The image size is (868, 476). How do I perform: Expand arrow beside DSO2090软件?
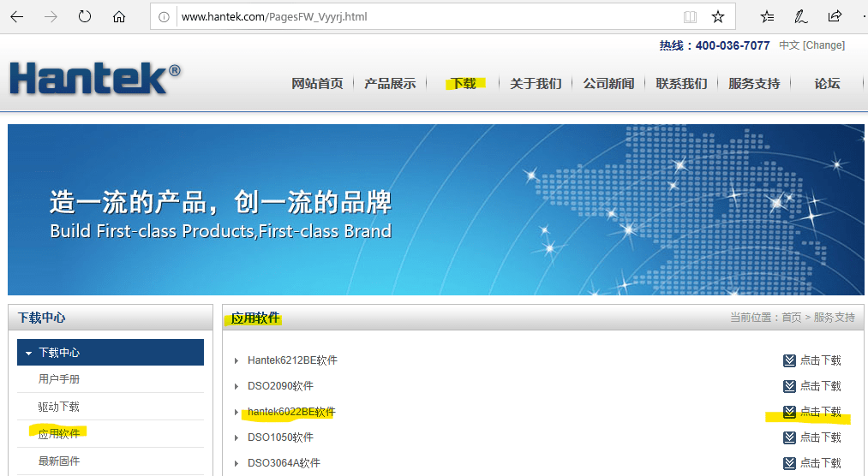(x=236, y=386)
